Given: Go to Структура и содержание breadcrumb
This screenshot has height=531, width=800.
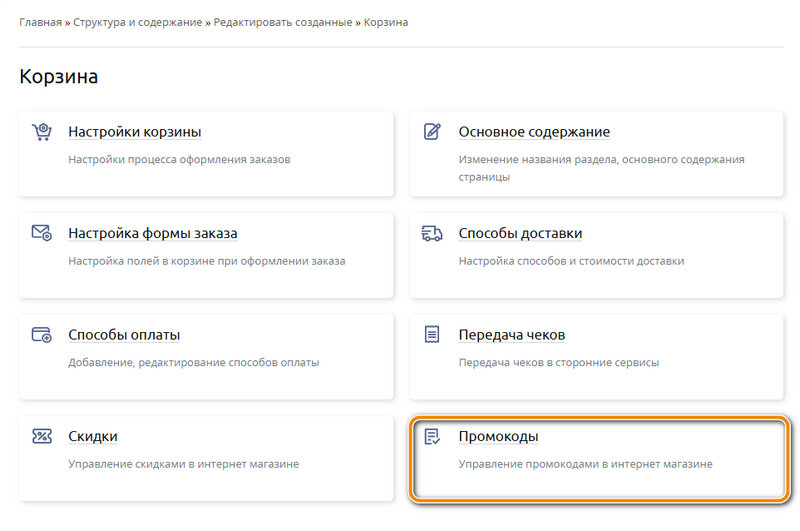Looking at the screenshot, I should pos(138,22).
